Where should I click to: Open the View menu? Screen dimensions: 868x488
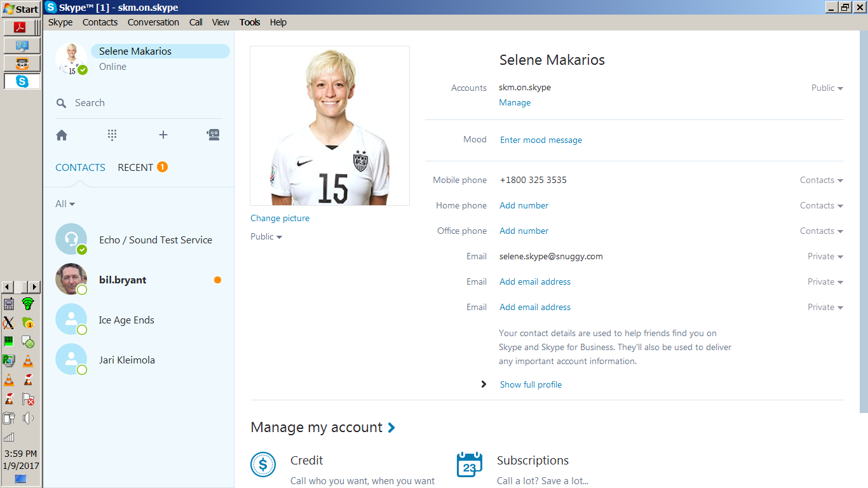(220, 22)
